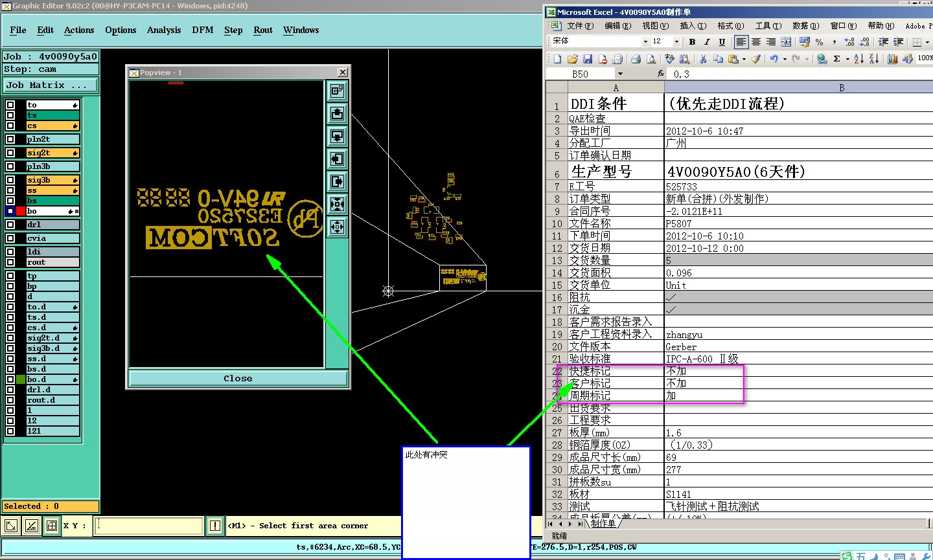This screenshot has height=560, width=933.
Task: Click the Popview zoom-out four arrows icon
Action: click(337, 227)
